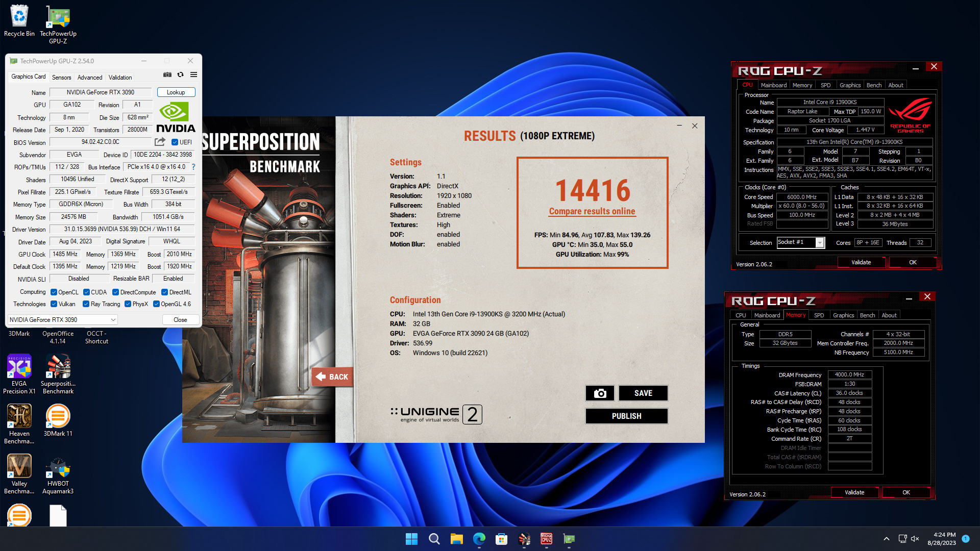Toggle the Vulkan checkbox
This screenshot has width=980, height=551.
click(x=54, y=304)
